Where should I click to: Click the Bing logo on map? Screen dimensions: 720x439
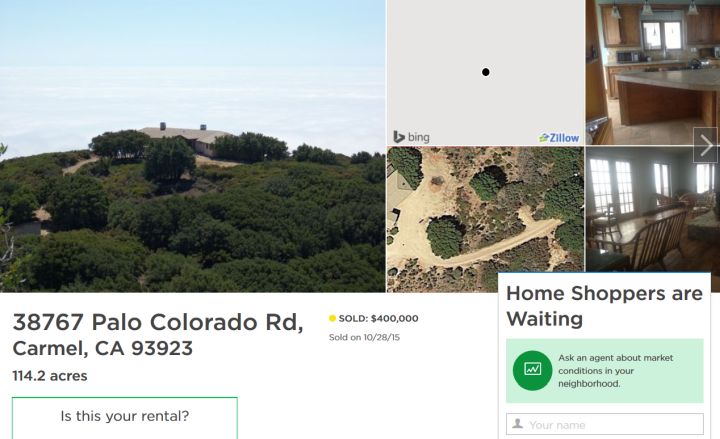(411, 137)
